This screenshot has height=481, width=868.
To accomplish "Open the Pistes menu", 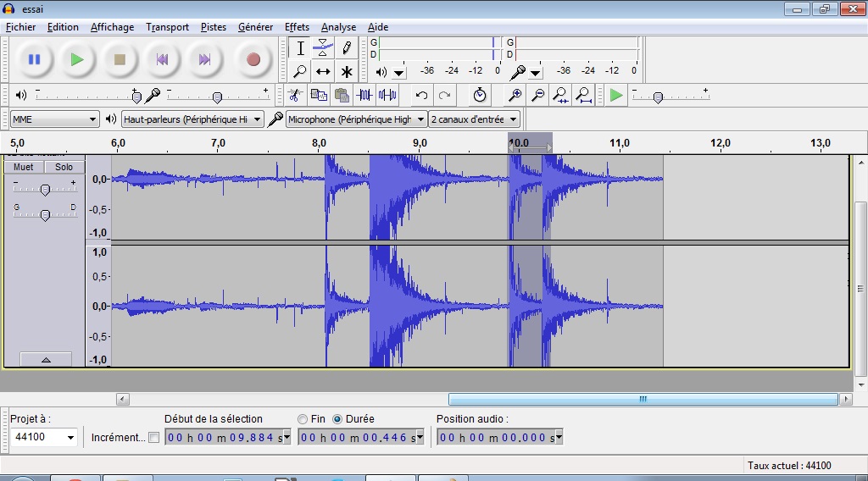I will click(213, 27).
